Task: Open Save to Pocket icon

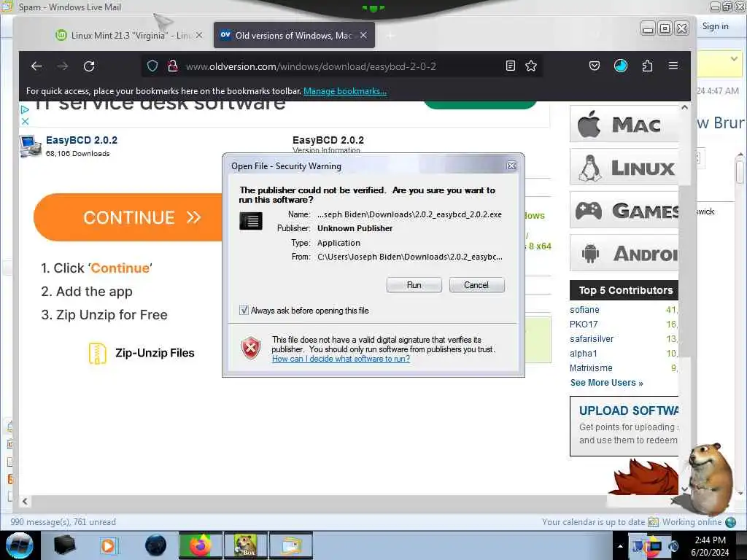Action: tap(594, 66)
